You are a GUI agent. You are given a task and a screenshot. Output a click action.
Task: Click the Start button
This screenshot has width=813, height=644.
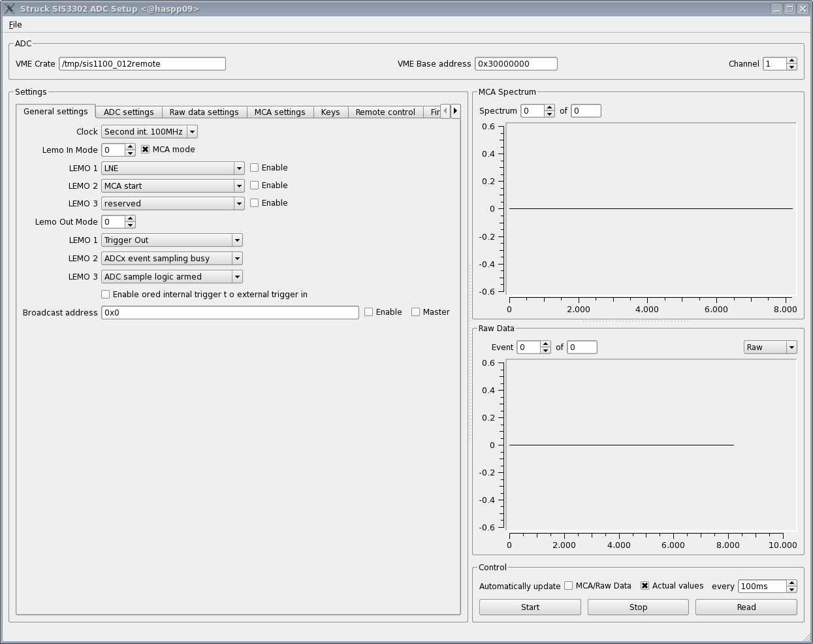(x=530, y=607)
